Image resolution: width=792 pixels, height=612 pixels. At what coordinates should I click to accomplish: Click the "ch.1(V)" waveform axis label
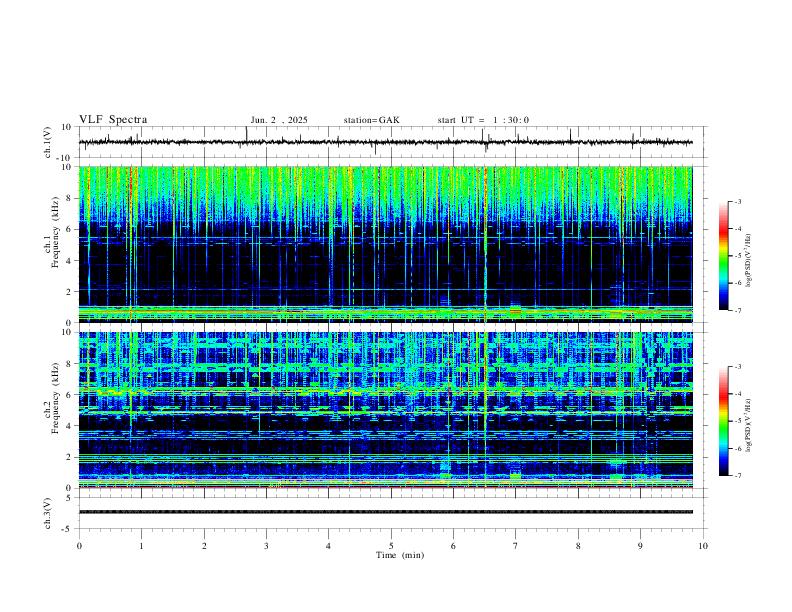tap(48, 142)
